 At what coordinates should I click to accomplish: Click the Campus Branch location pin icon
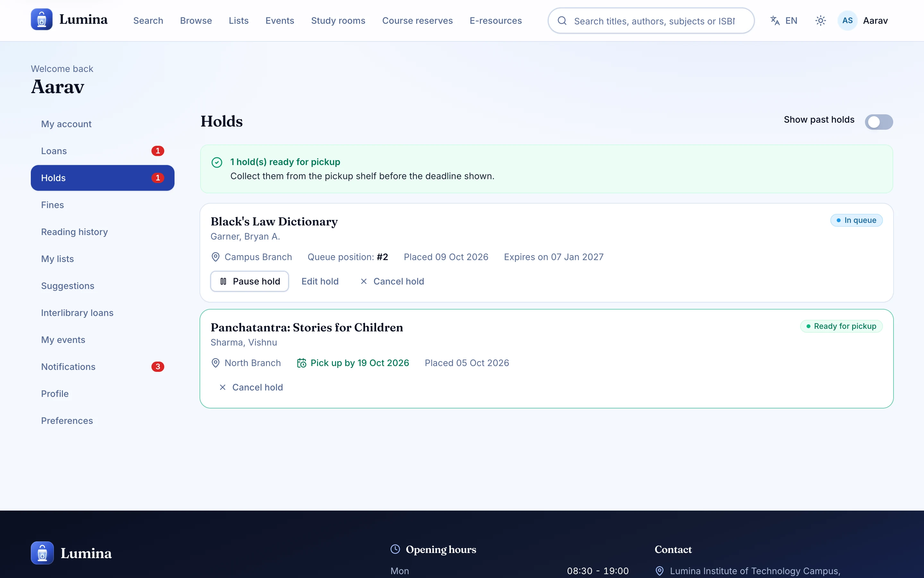215,257
